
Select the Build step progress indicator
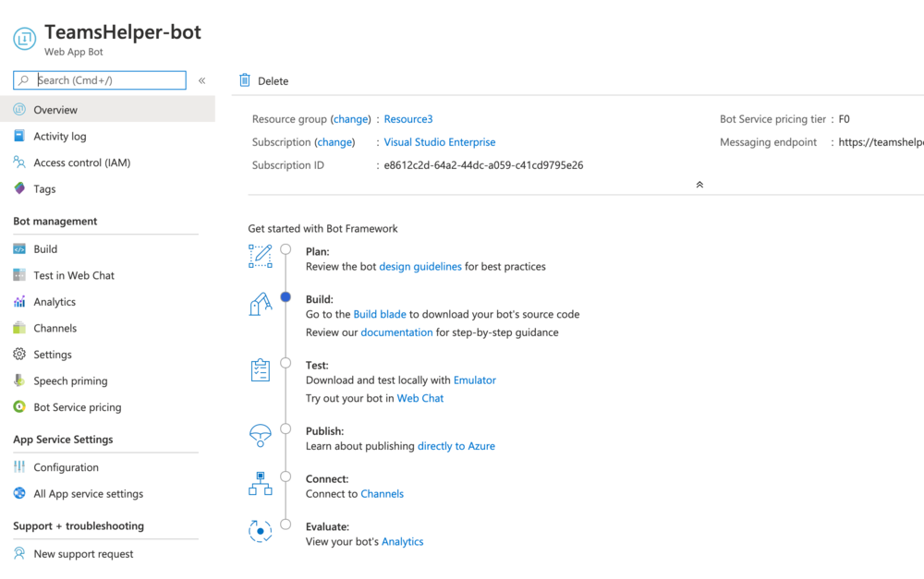pos(286,297)
